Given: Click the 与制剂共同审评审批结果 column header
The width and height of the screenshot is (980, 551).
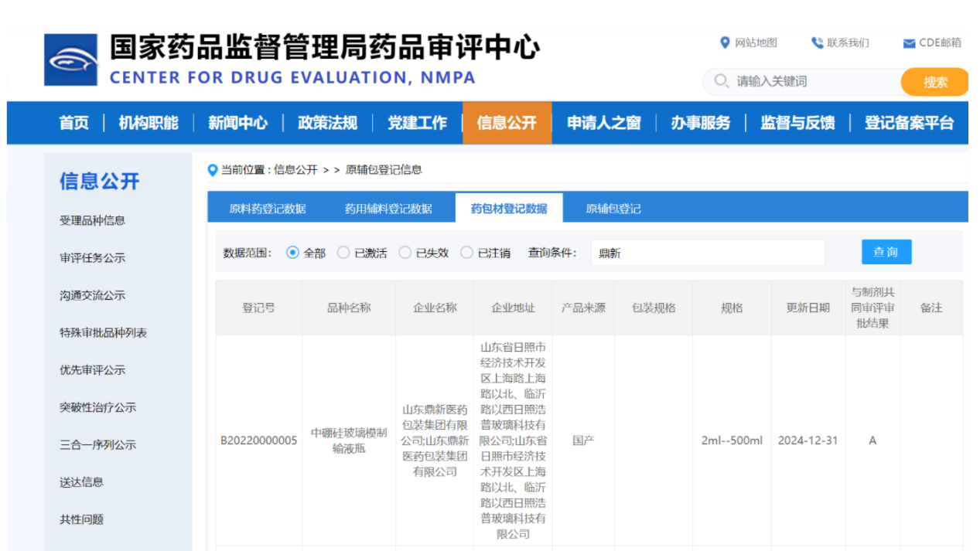Looking at the screenshot, I should 872,308.
